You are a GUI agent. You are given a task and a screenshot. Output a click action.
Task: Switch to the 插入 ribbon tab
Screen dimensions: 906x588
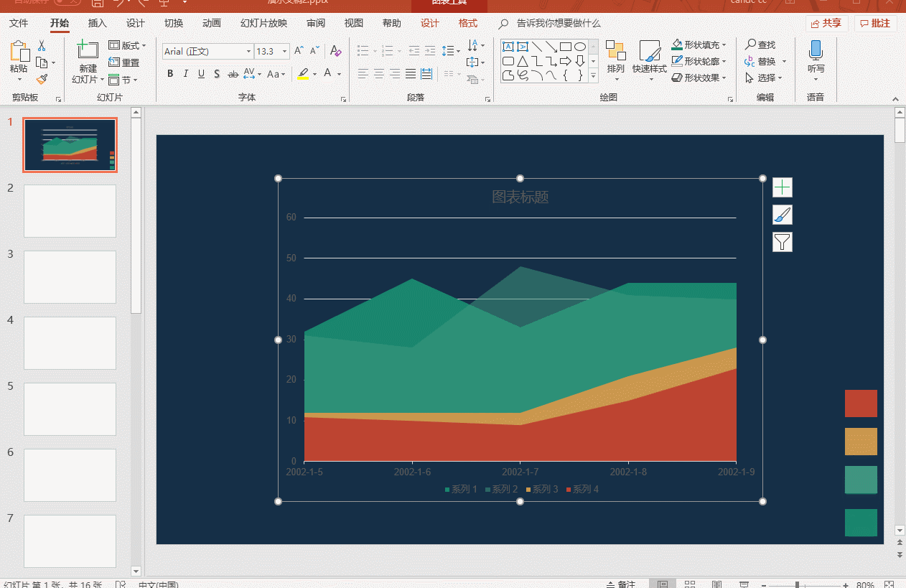(x=97, y=23)
